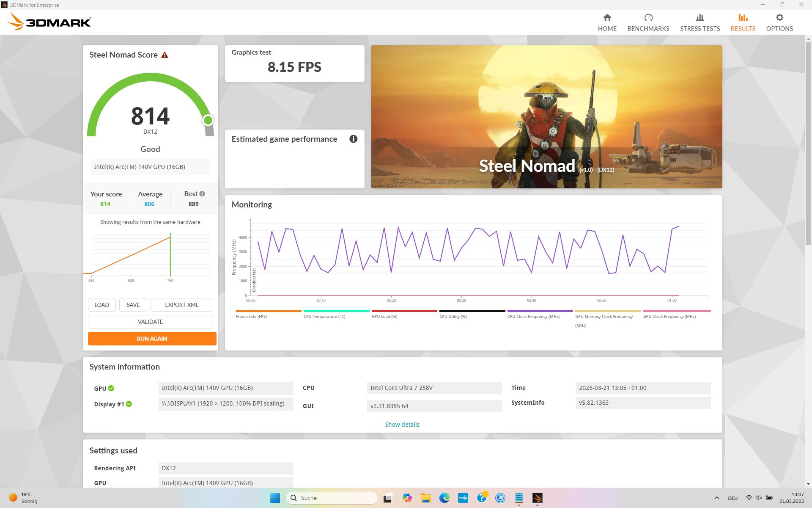Toggle GPU Load legend series

click(x=384, y=317)
